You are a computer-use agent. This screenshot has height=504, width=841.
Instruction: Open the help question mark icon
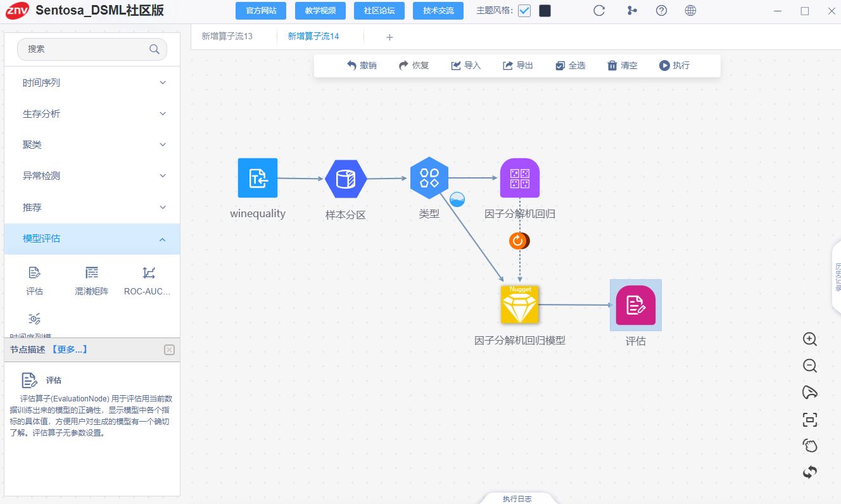pos(662,11)
